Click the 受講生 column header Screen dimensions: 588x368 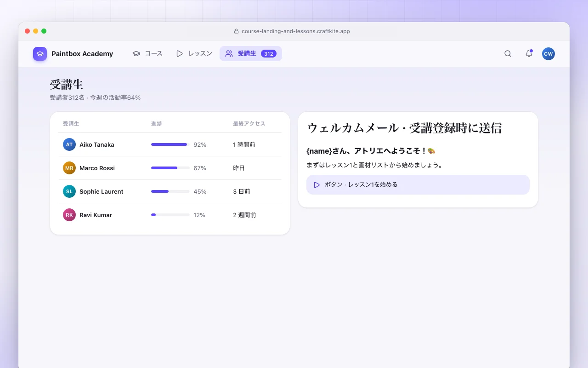coord(71,124)
